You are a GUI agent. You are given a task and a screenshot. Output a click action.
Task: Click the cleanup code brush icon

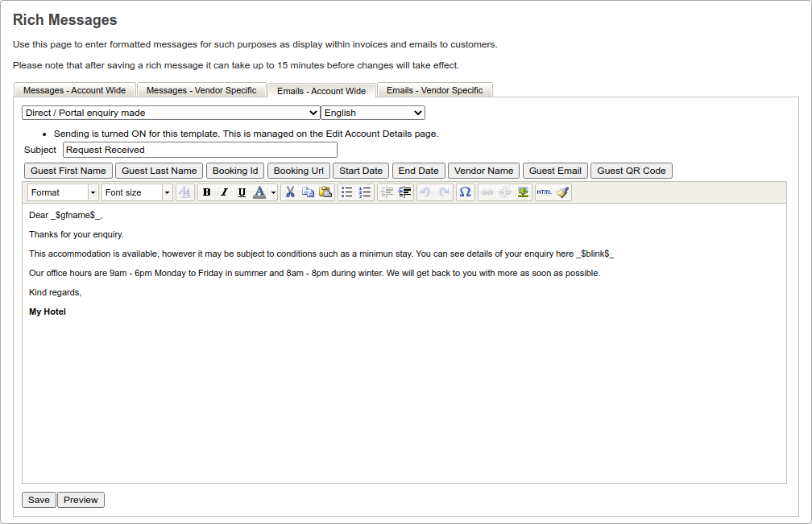coord(562,192)
